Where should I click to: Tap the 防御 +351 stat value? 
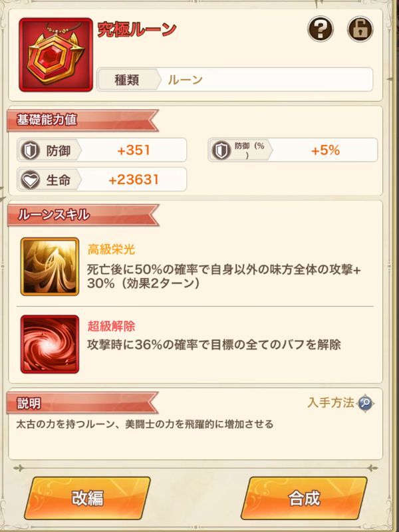pyautogui.click(x=134, y=150)
